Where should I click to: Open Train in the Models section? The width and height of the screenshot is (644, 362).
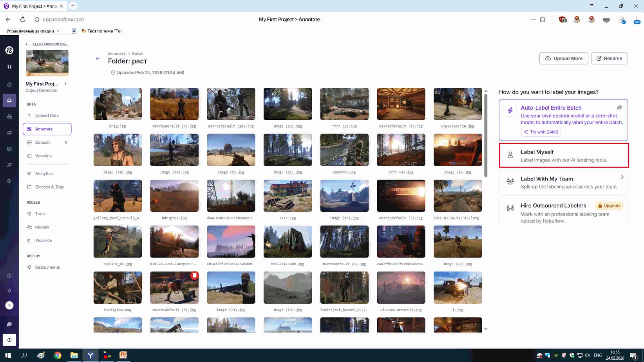tap(47, 214)
